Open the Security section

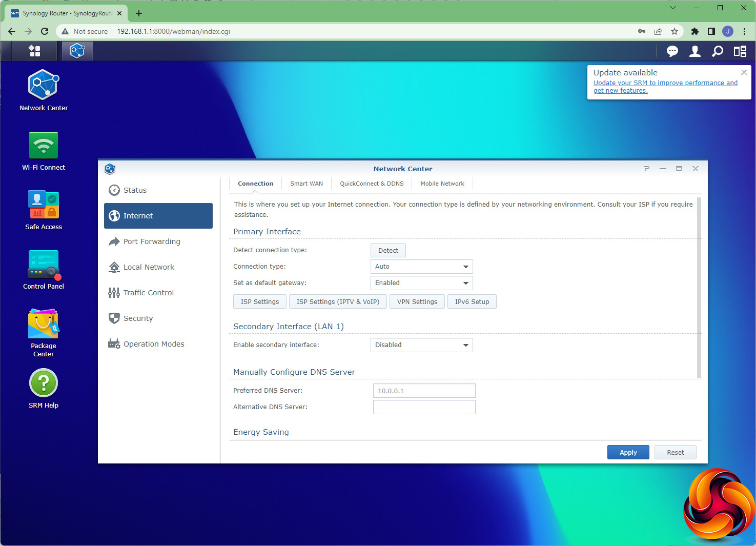(158, 318)
